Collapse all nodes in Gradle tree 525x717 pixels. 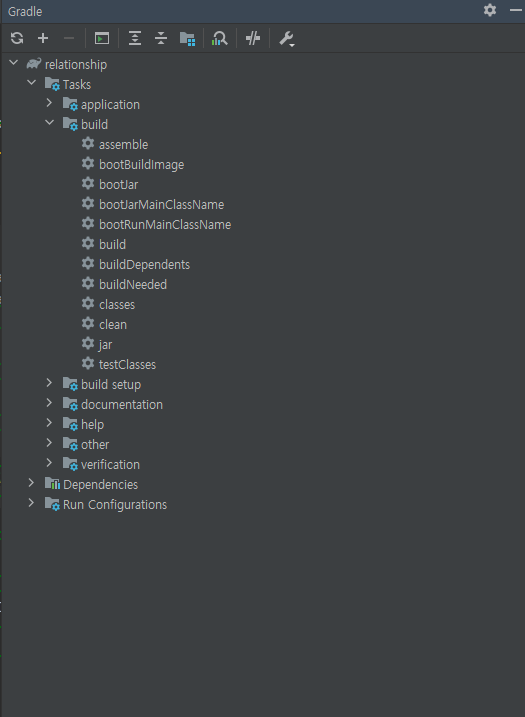pyautogui.click(x=161, y=38)
